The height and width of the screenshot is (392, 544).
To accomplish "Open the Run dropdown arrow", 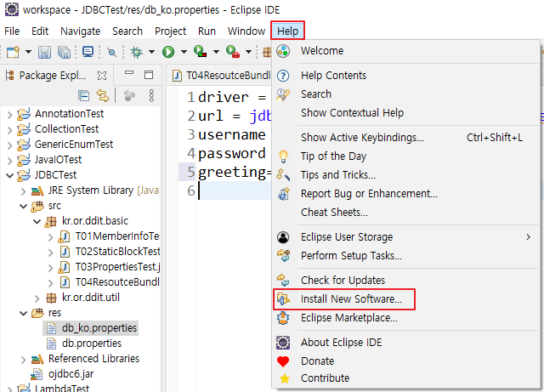I will pyautogui.click(x=184, y=52).
